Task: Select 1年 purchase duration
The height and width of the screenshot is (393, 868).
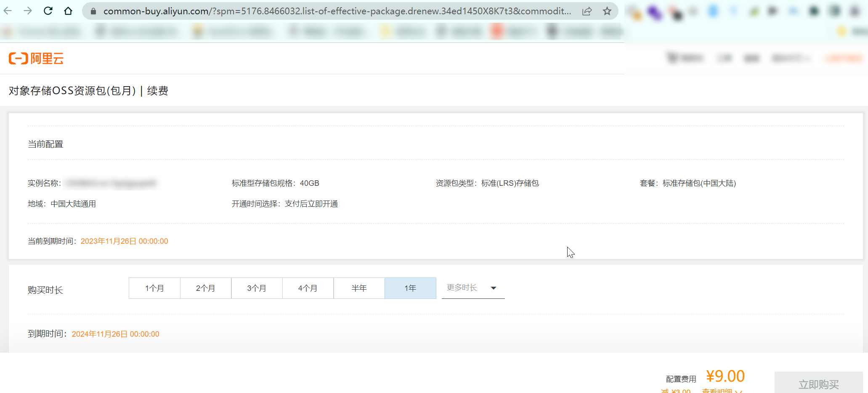Action: coord(410,288)
